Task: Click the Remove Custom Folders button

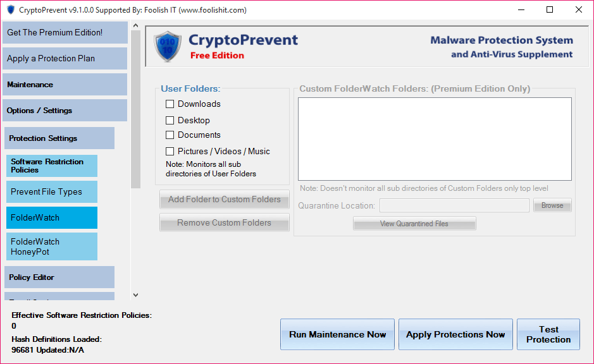Action: tap(225, 222)
